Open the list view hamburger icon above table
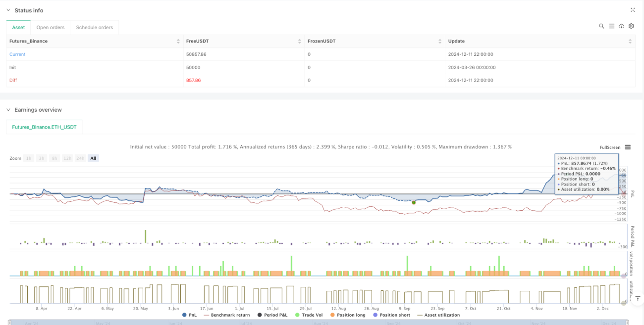 click(611, 26)
